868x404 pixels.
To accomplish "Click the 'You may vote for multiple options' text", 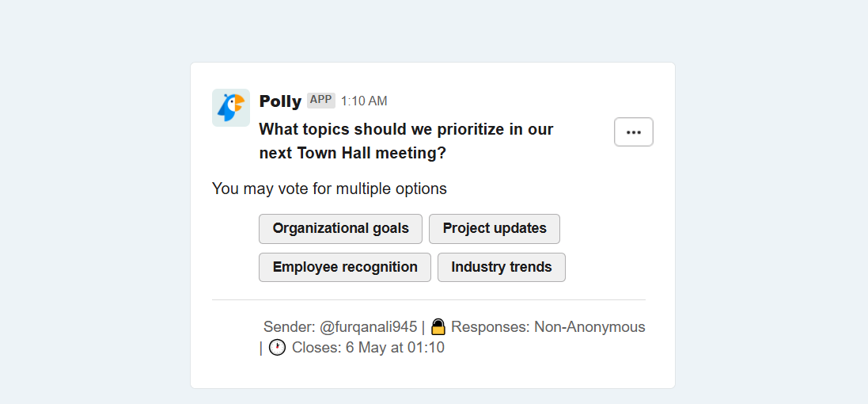I will [x=329, y=189].
